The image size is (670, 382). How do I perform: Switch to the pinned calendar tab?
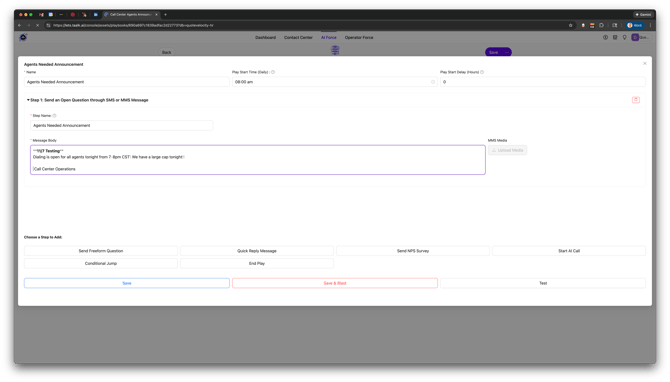point(50,15)
